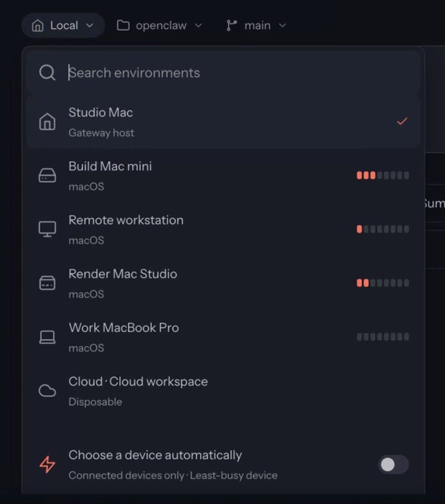
Task: Select the Build Mac mini environment
Action: 223,176
